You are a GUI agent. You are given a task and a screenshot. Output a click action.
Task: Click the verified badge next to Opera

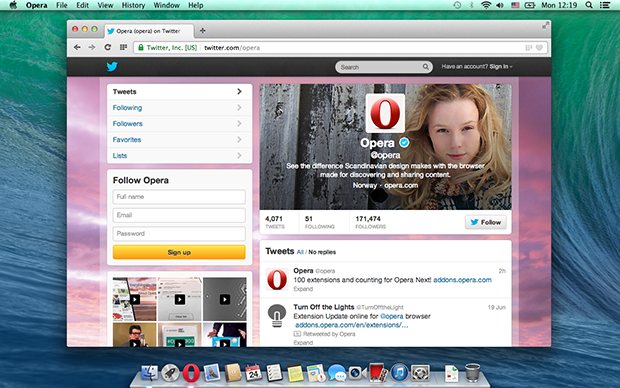(404, 142)
